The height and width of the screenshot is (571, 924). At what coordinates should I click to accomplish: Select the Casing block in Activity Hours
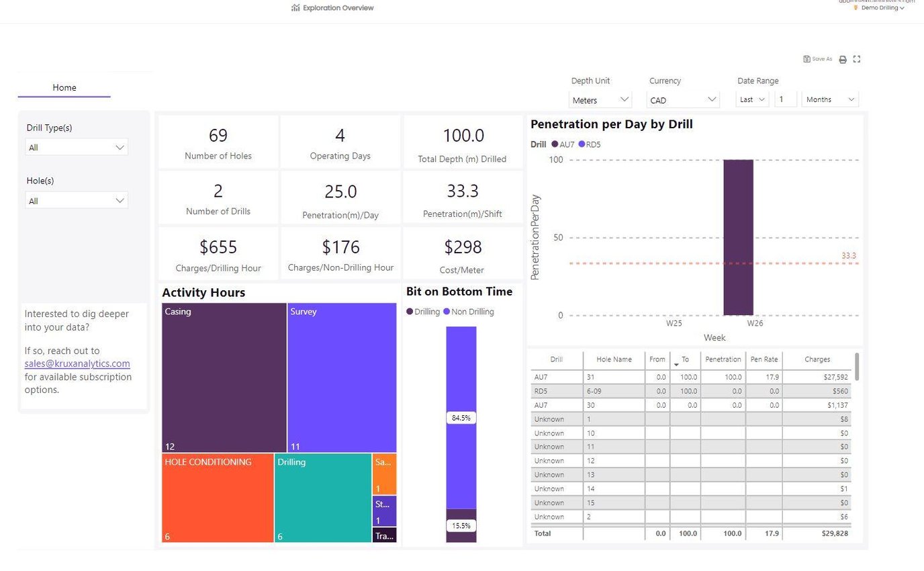[x=222, y=376]
